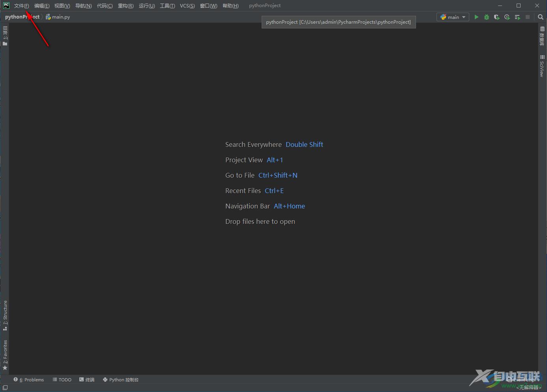Click the PyCharm logo icon in title bar
This screenshot has height=392, width=547.
click(x=6, y=6)
